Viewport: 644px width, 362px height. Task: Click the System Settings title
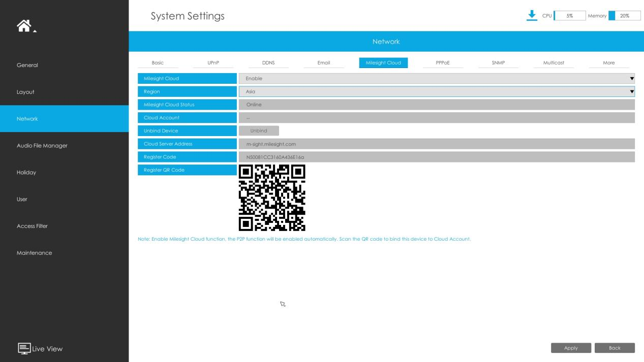click(x=188, y=16)
